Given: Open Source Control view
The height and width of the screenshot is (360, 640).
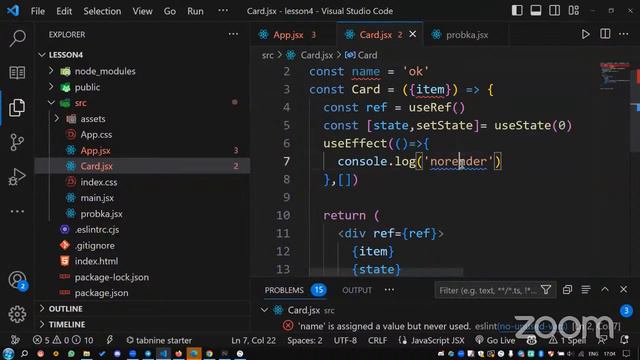Looking at the screenshot, I should 17,142.
